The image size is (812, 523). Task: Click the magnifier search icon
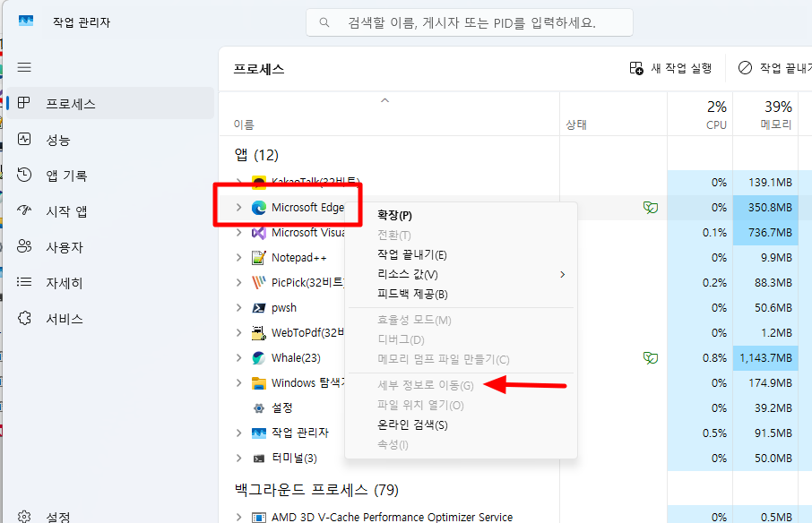pos(324,22)
